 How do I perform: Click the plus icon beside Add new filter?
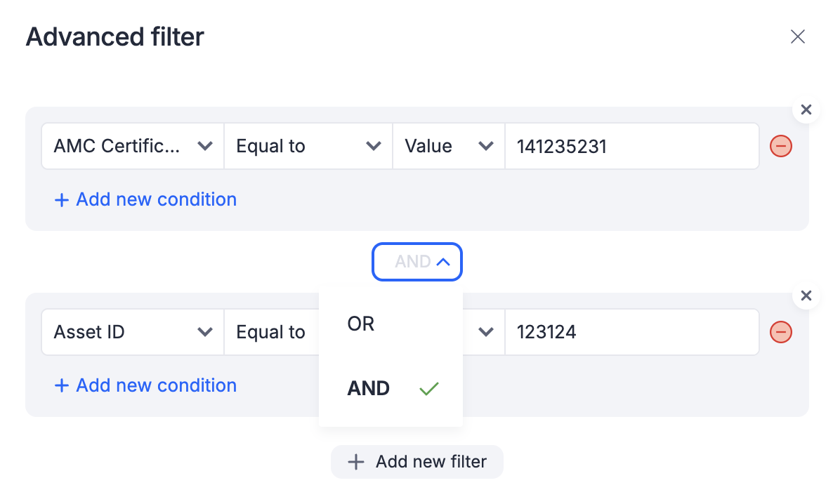pyautogui.click(x=356, y=461)
